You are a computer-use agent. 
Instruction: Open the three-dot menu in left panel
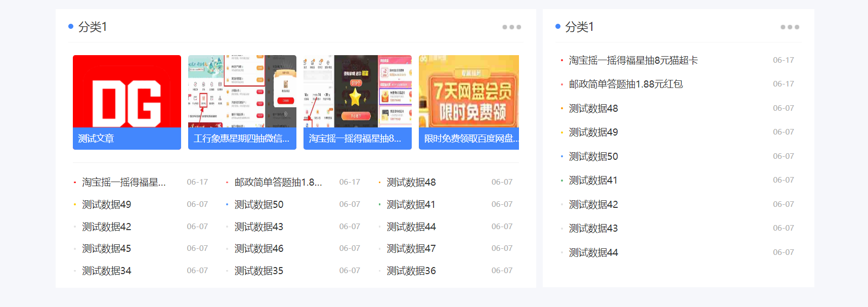[x=511, y=27]
